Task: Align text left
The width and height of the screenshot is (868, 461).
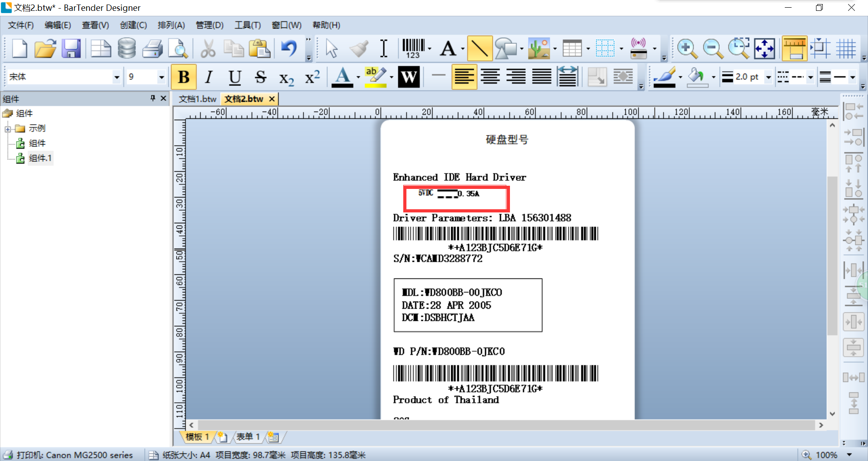Action: 464,77
